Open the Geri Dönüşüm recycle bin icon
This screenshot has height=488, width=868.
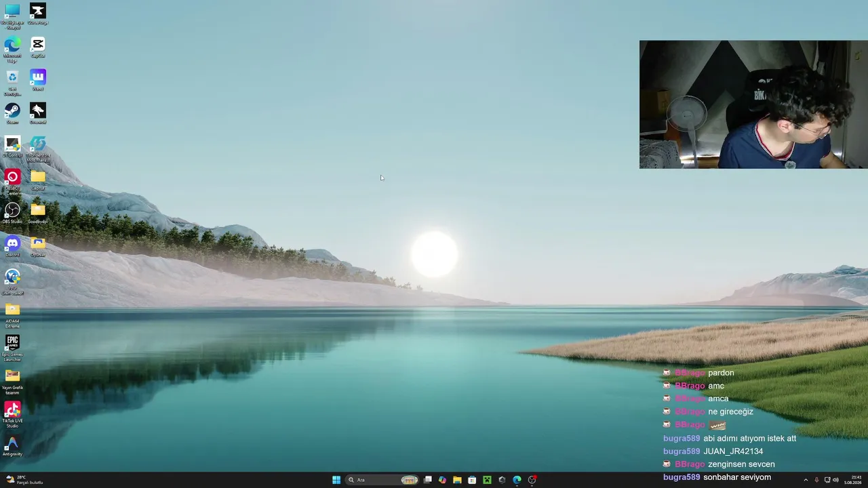tap(12, 83)
